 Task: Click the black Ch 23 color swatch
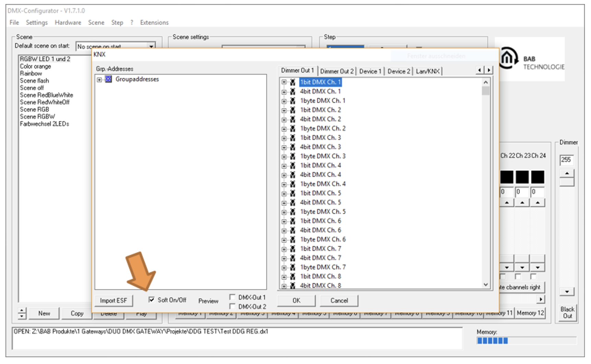coord(522,177)
